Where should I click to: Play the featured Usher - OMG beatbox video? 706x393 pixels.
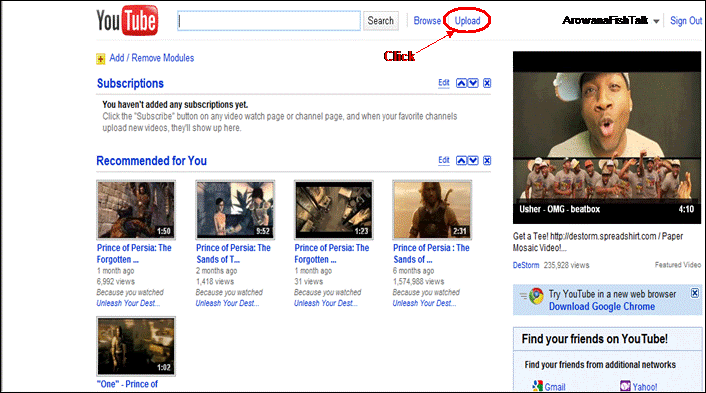coord(607,137)
